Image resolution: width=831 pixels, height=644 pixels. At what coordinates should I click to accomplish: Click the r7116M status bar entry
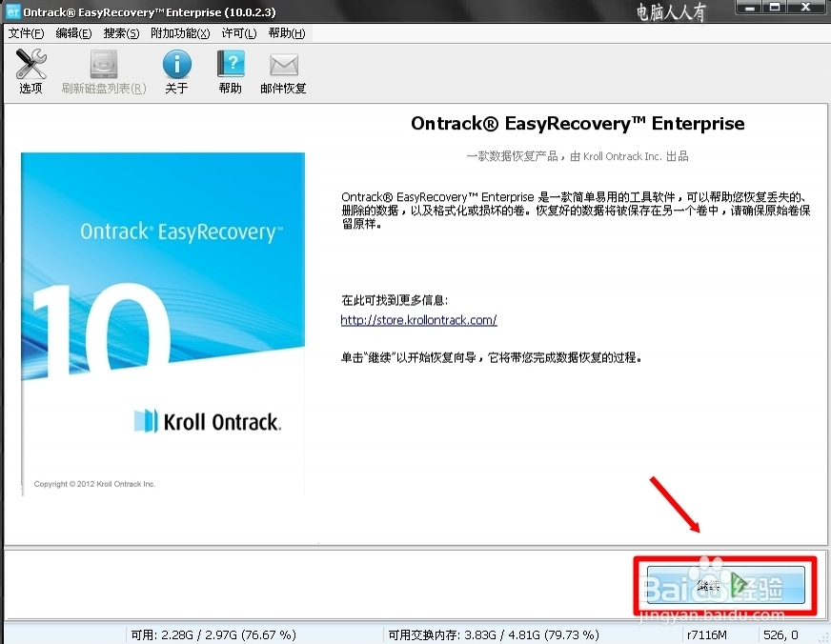click(x=707, y=634)
